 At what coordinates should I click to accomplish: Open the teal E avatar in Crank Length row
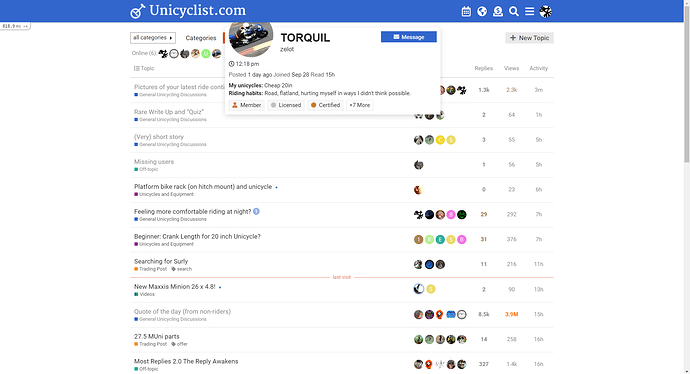click(x=440, y=240)
